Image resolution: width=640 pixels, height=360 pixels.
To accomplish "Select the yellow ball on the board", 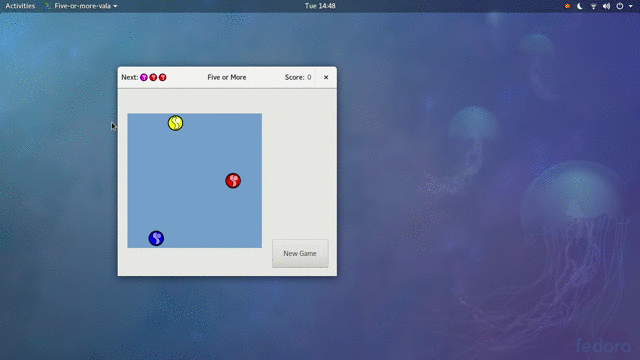I will pos(176,123).
